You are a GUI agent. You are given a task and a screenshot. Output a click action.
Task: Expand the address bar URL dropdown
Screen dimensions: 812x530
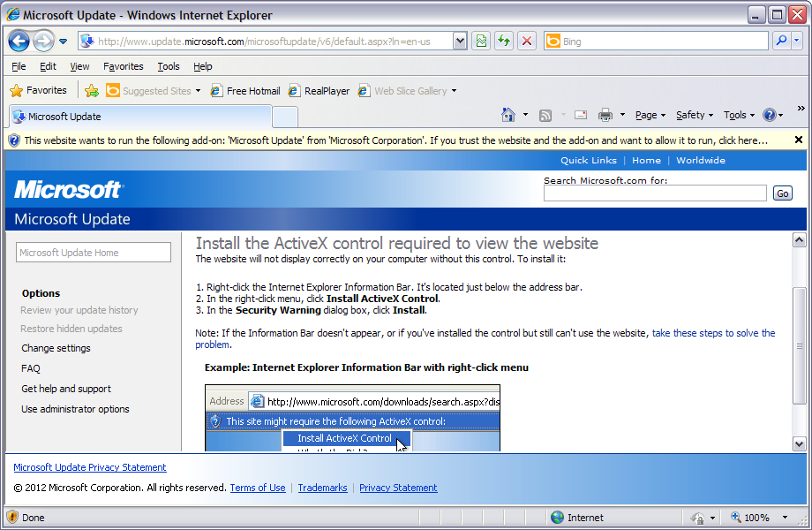459,42
